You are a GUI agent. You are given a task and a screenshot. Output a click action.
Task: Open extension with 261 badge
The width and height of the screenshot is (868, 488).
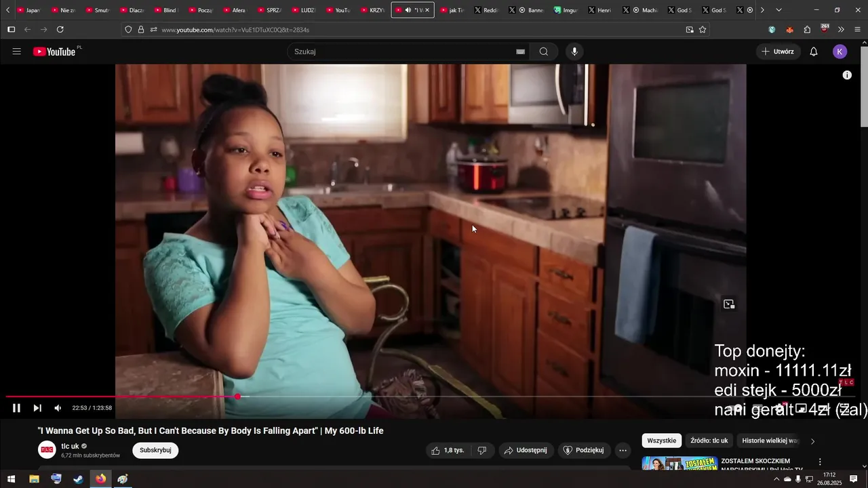[x=825, y=29]
